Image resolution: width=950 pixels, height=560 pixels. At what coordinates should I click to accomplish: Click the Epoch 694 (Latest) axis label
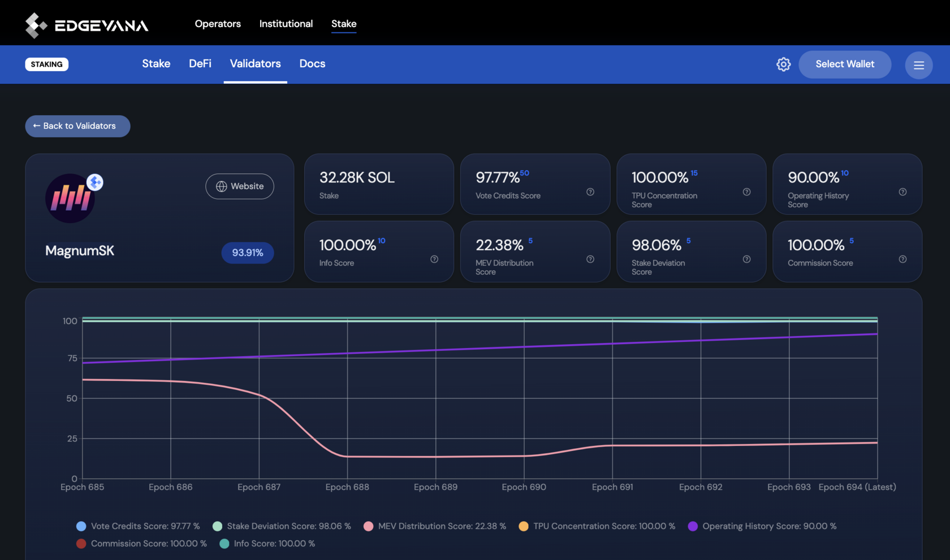pos(857,487)
